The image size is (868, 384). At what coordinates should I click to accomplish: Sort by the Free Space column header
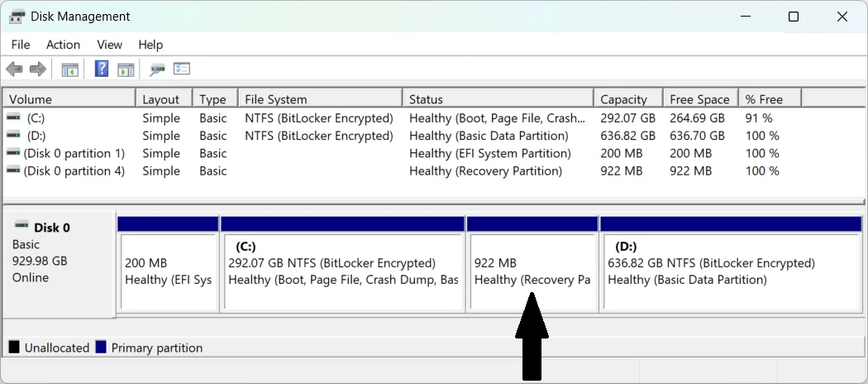(700, 99)
